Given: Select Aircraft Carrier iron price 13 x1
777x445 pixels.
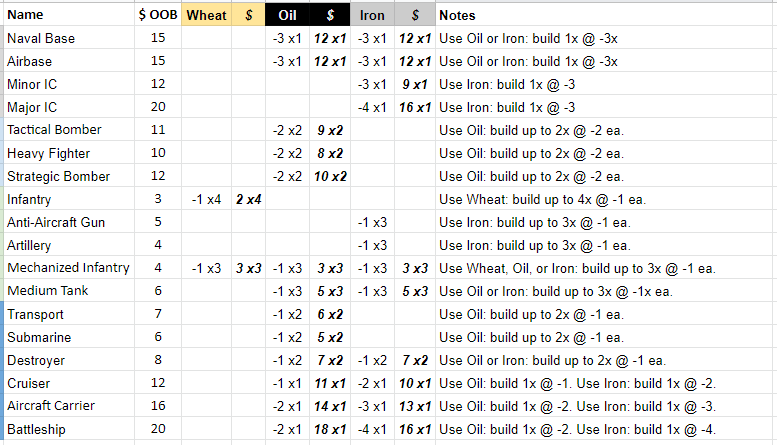Looking at the screenshot, I should pos(415,406).
